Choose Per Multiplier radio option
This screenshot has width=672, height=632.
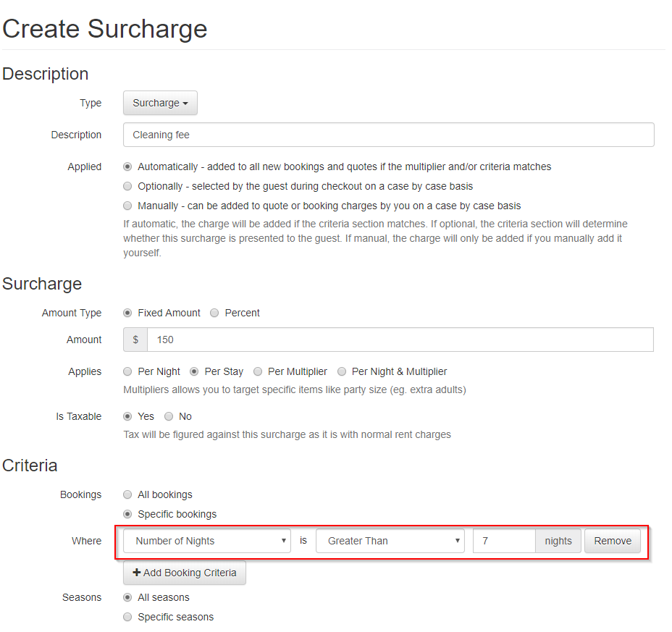click(258, 371)
